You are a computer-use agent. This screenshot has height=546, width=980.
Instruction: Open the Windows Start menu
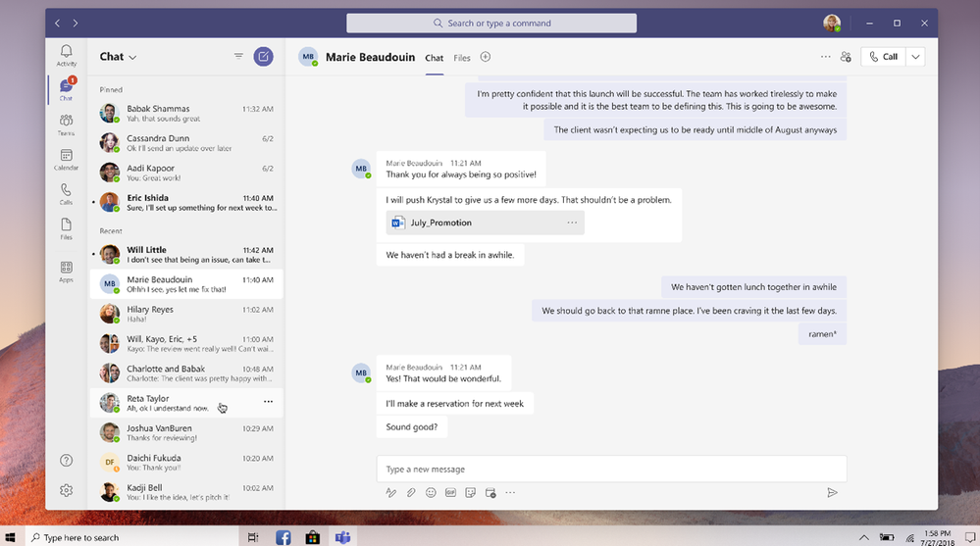pyautogui.click(x=10, y=537)
